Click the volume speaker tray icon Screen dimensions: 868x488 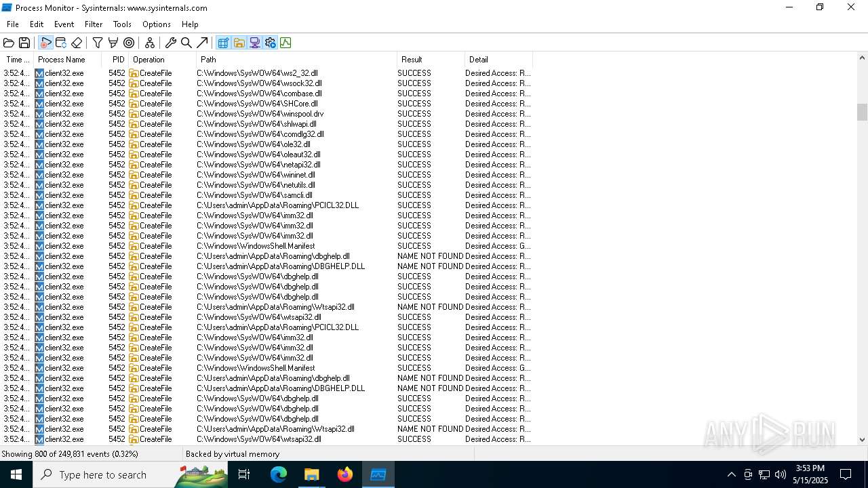[781, 474]
